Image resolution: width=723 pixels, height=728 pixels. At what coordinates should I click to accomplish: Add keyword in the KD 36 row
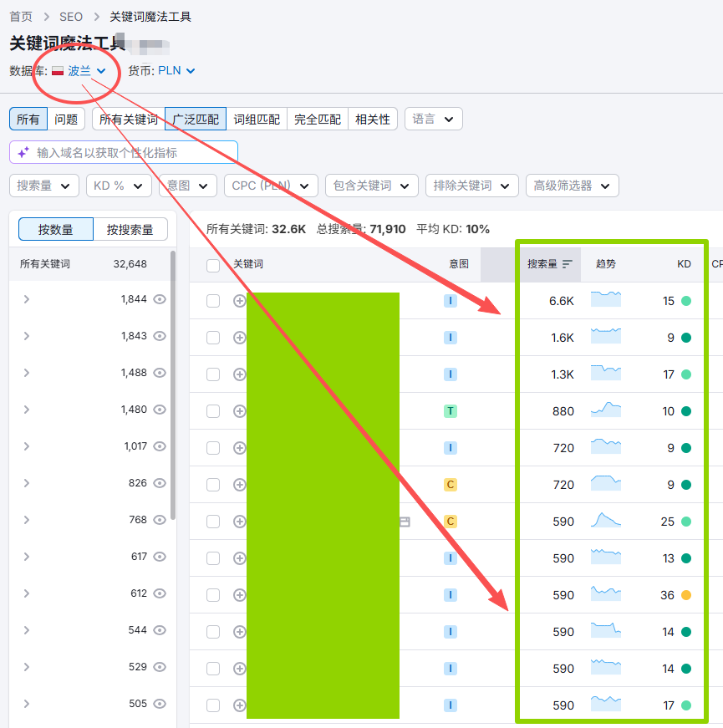tap(239, 595)
